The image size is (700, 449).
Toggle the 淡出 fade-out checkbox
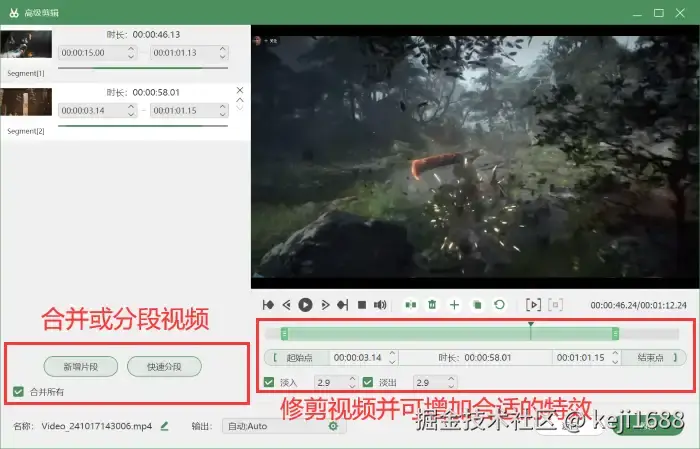[368, 382]
